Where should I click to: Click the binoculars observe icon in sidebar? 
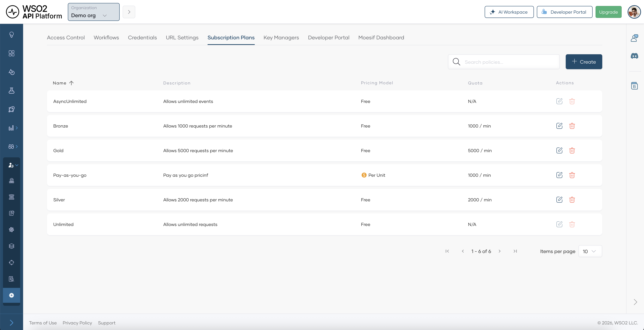[x=11, y=147]
